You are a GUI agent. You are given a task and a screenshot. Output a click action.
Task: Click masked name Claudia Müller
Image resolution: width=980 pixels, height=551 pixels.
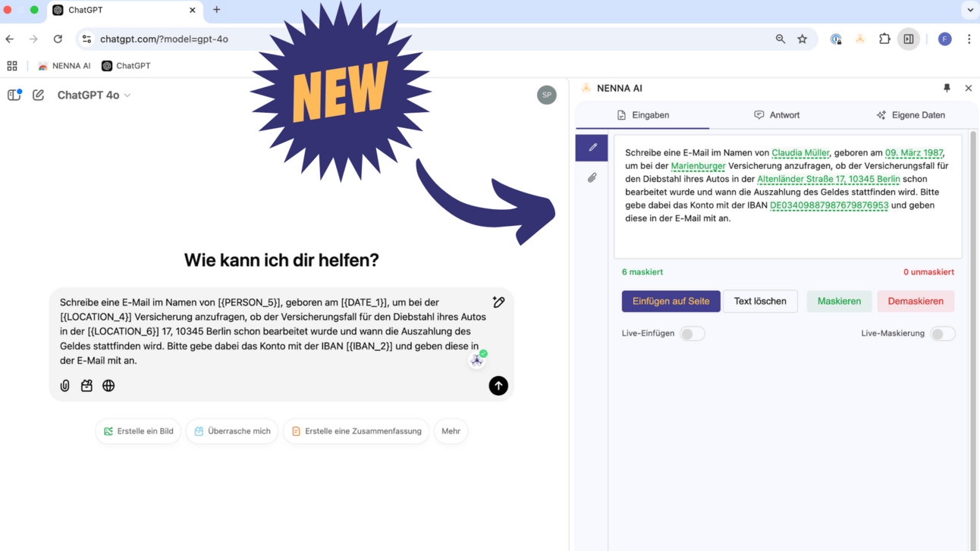click(x=800, y=152)
